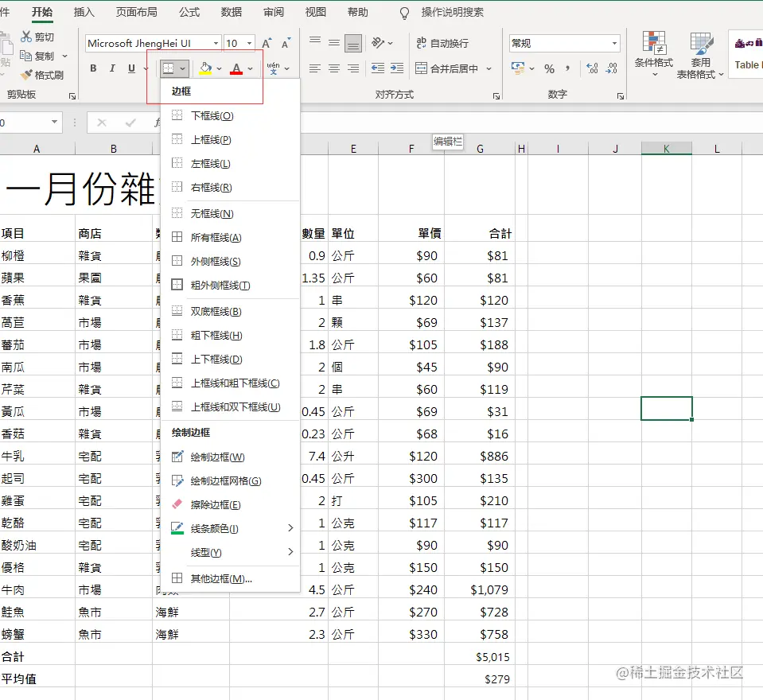Align text to the vertical middle
This screenshot has width=763, height=700.
click(334, 43)
